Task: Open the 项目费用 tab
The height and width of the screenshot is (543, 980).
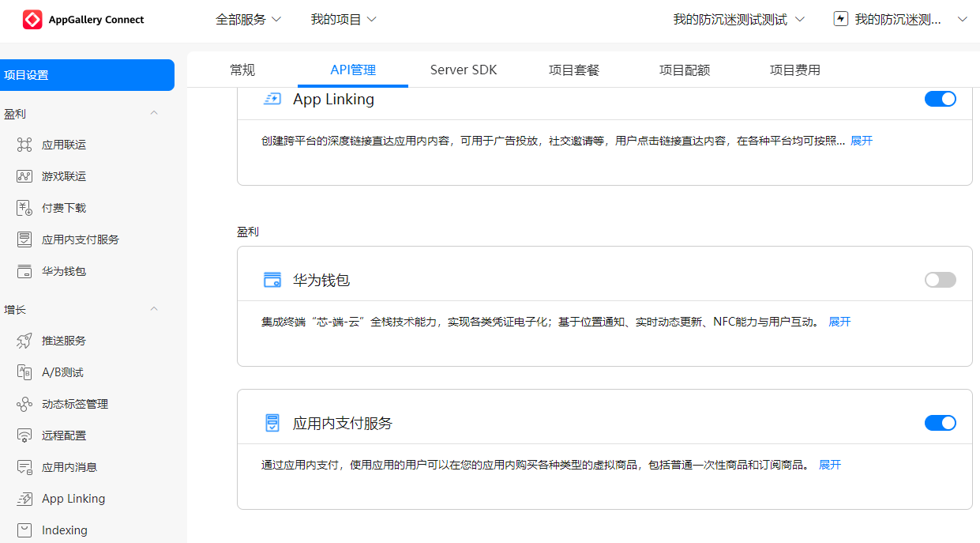Action: pyautogui.click(x=795, y=70)
